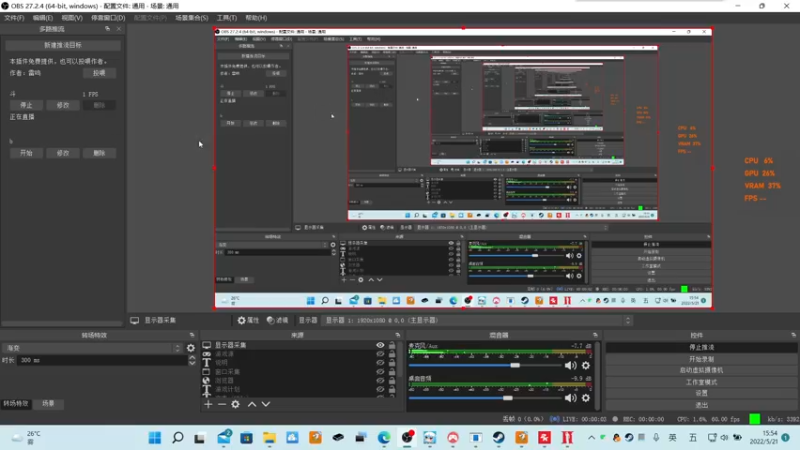Open the 工具(T) menu
This screenshot has height=450, width=800.
click(x=227, y=18)
